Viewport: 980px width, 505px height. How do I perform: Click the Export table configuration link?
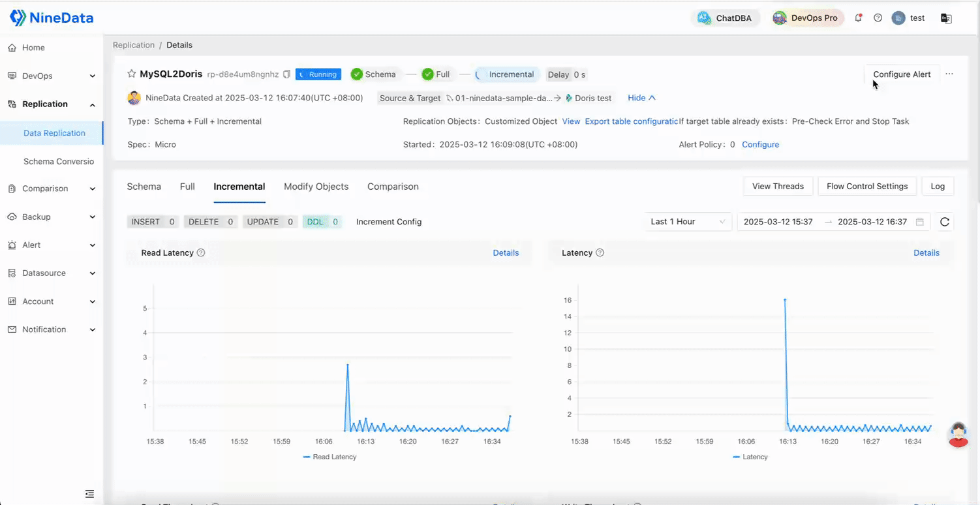click(x=632, y=121)
